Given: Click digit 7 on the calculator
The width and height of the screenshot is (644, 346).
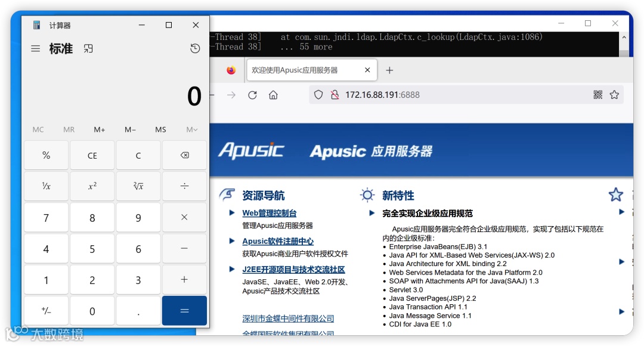Looking at the screenshot, I should (47, 217).
